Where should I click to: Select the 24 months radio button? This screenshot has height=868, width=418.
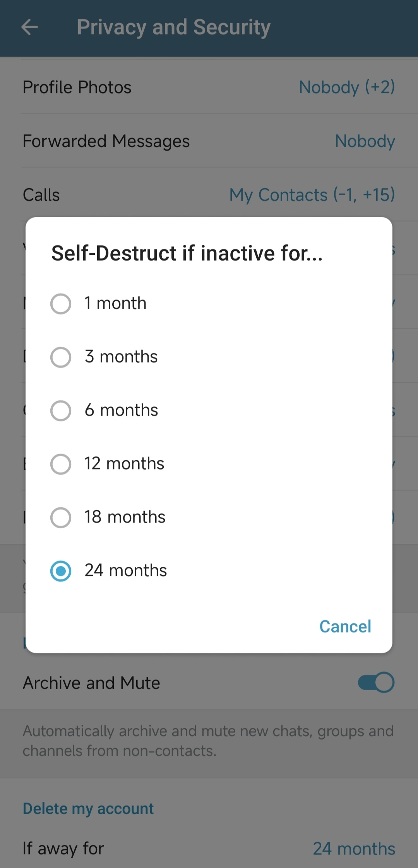[61, 571]
